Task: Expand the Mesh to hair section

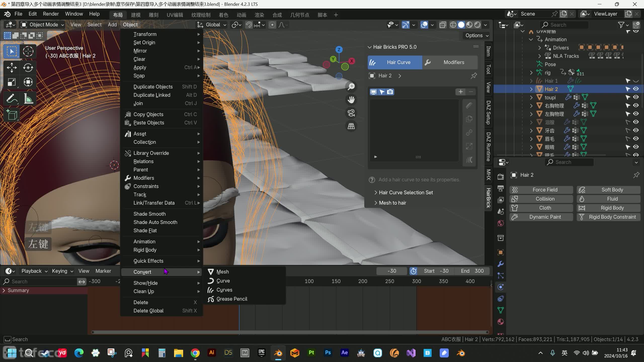Action: [x=390, y=203]
